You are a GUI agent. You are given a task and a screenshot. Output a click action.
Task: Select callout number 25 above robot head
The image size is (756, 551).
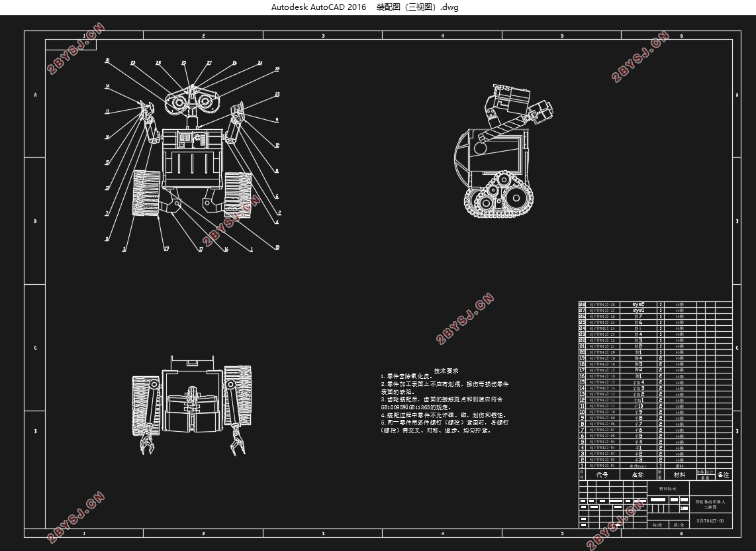coord(183,63)
